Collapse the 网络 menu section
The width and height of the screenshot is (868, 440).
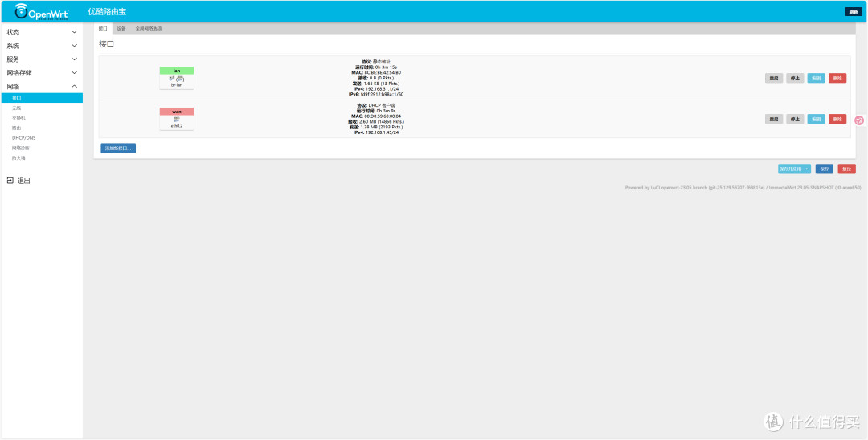pos(42,86)
